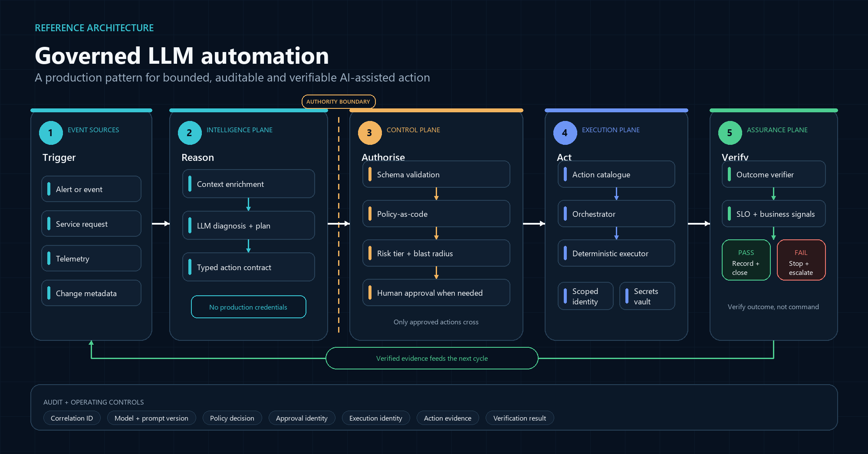This screenshot has height=454, width=868.
Task: Click AUDIT + OPERATING CONTROLS label
Action: (x=93, y=402)
